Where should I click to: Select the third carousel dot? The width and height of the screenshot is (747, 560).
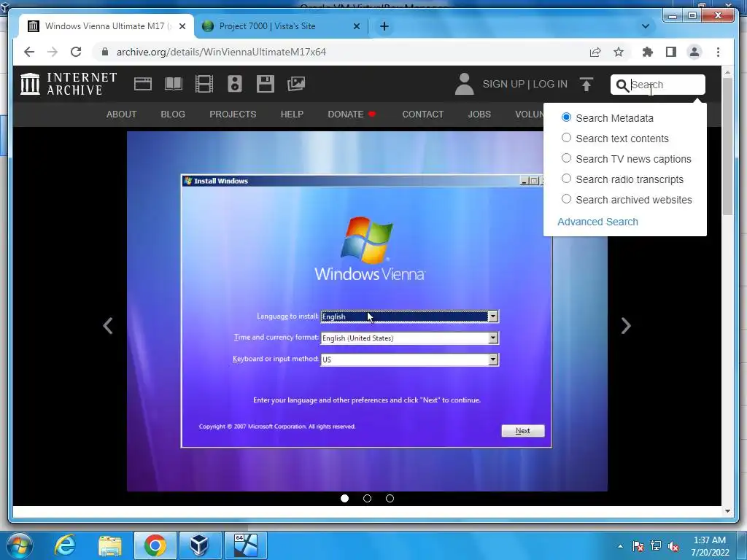coord(390,498)
